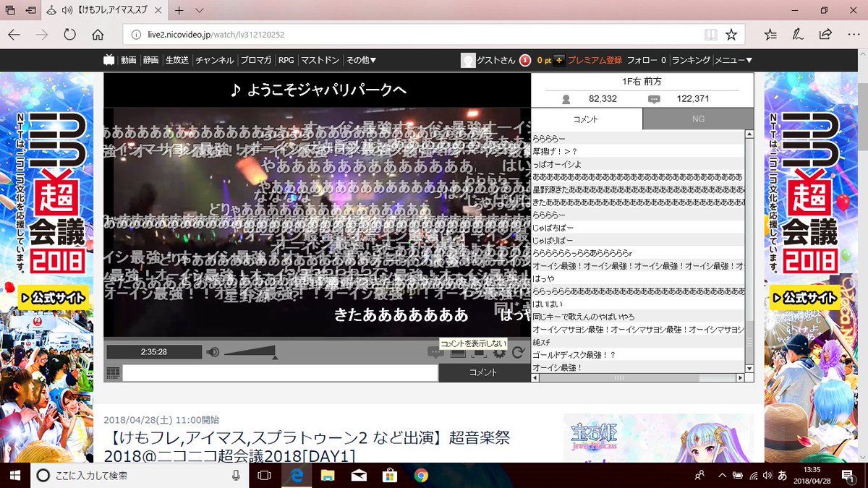The width and height of the screenshot is (868, 488).
Task: Click Cortana microphone icon in search box
Action: [236, 475]
